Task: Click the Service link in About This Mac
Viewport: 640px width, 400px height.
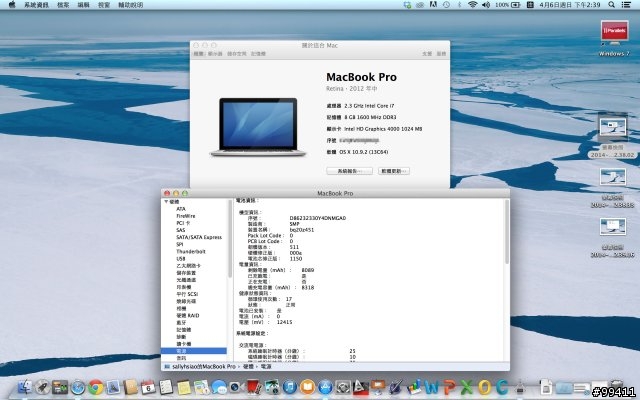Action: [x=441, y=54]
